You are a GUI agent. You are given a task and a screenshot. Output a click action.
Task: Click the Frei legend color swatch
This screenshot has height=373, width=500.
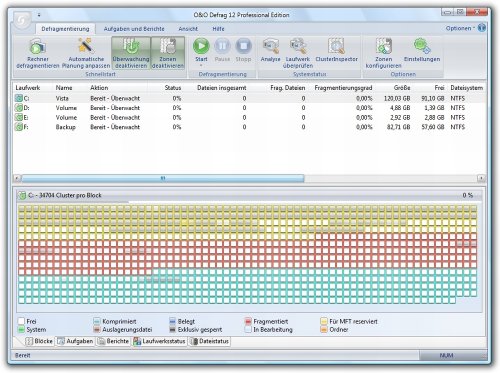(21, 321)
